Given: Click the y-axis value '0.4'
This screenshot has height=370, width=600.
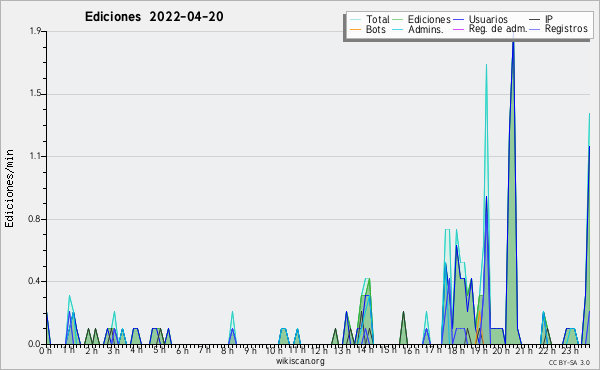Looking at the screenshot, I should [34, 282].
